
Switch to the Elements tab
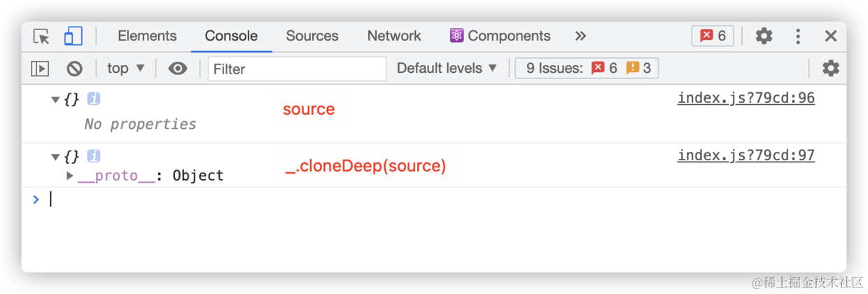pyautogui.click(x=147, y=36)
